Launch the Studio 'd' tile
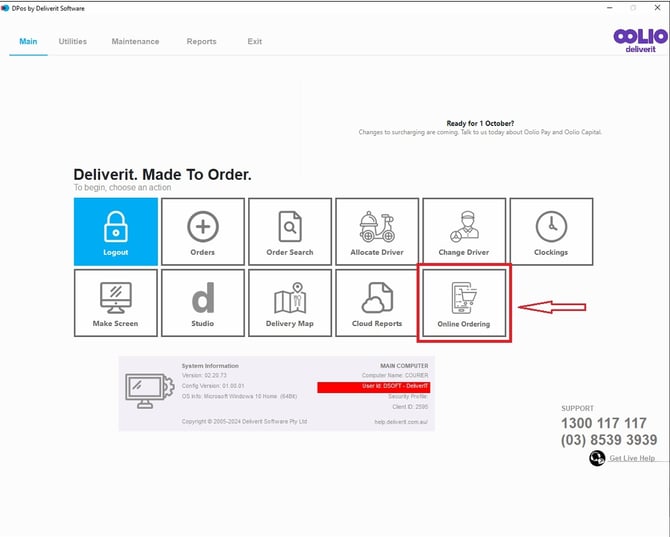Image resolution: width=670 pixels, height=537 pixels. pyautogui.click(x=203, y=303)
